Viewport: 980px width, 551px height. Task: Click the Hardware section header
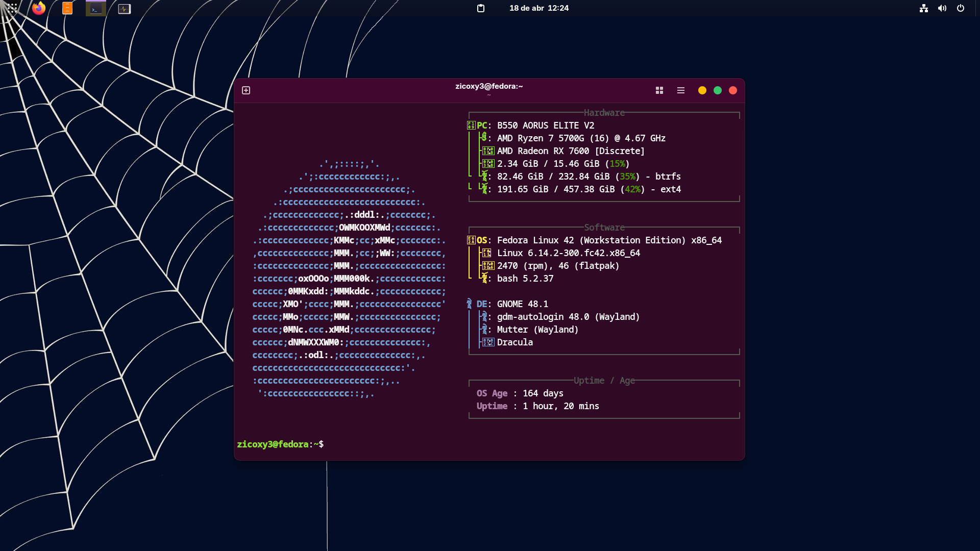pos(604,113)
